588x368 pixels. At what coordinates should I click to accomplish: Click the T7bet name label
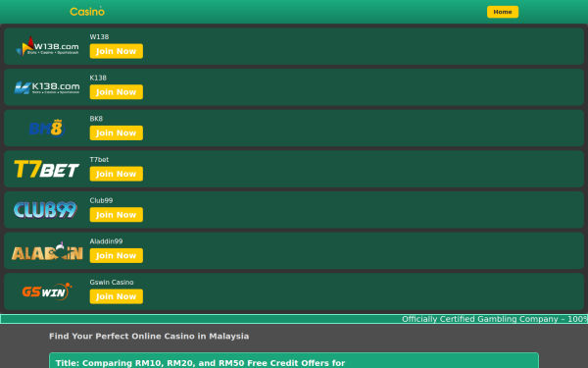pos(99,160)
